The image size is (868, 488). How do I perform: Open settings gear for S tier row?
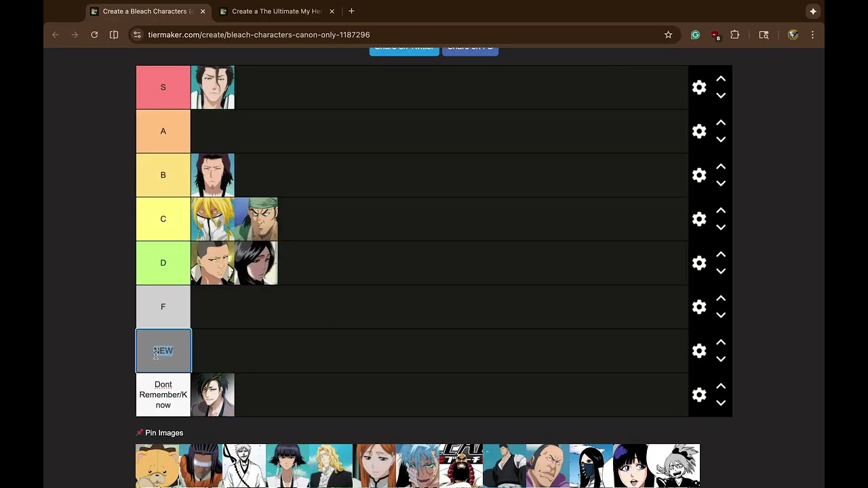coord(699,87)
